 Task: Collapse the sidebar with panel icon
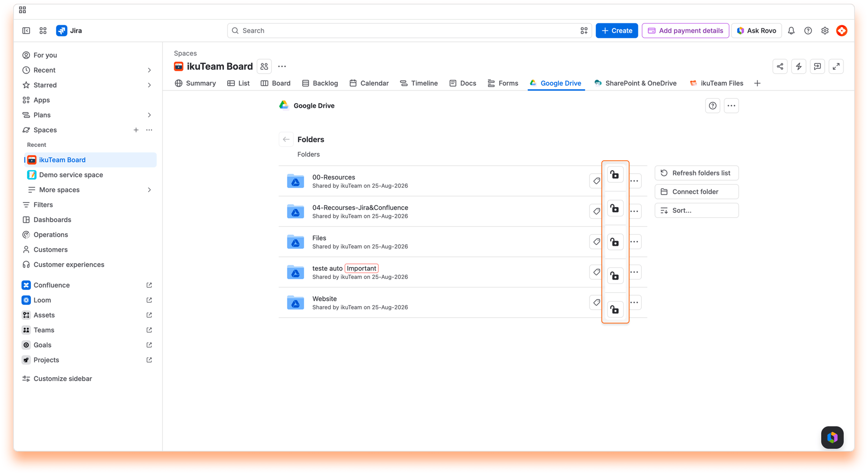click(x=26, y=31)
